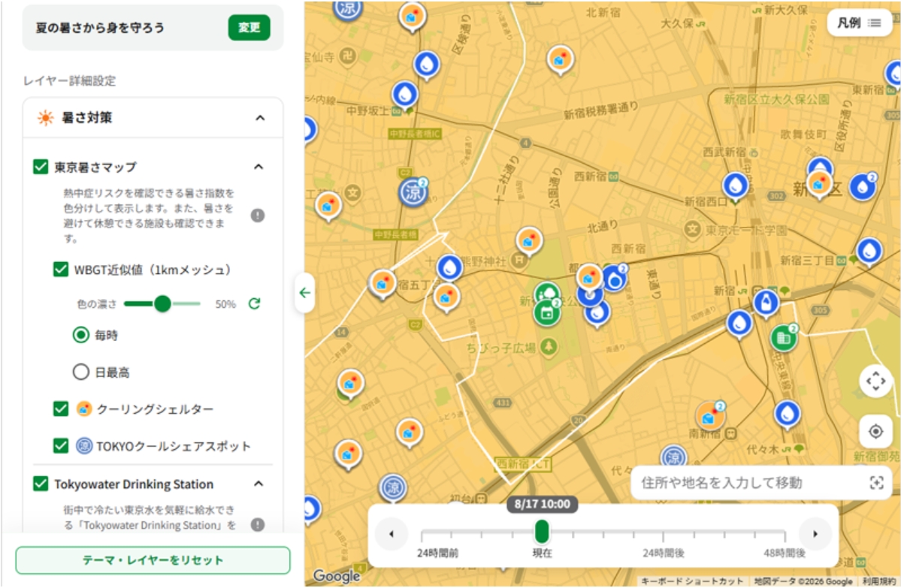901x588 pixels.
Task: Click the fullscreen expand map icon
Action: (x=875, y=381)
